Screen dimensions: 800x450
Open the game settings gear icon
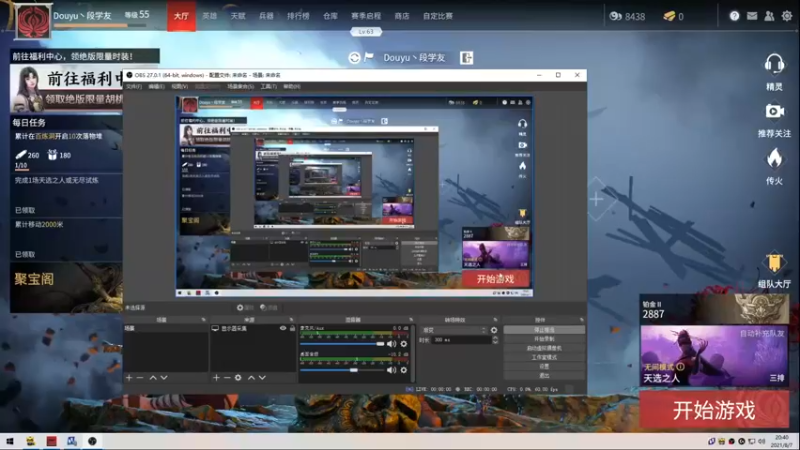coord(787,16)
